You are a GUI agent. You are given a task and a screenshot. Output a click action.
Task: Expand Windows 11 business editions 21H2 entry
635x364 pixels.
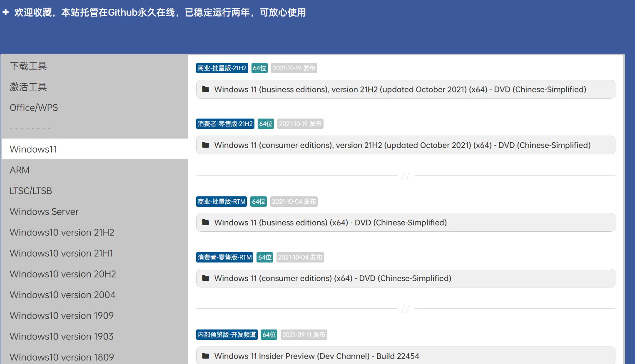[x=400, y=89]
